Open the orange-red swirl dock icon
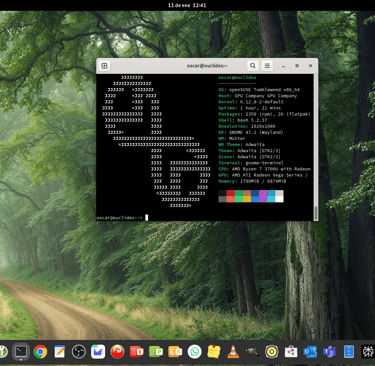This screenshot has height=366, width=375. [117, 351]
